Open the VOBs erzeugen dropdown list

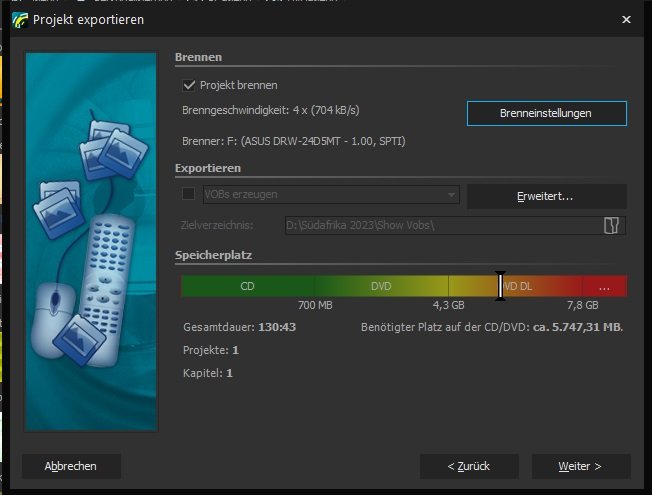tap(452, 194)
